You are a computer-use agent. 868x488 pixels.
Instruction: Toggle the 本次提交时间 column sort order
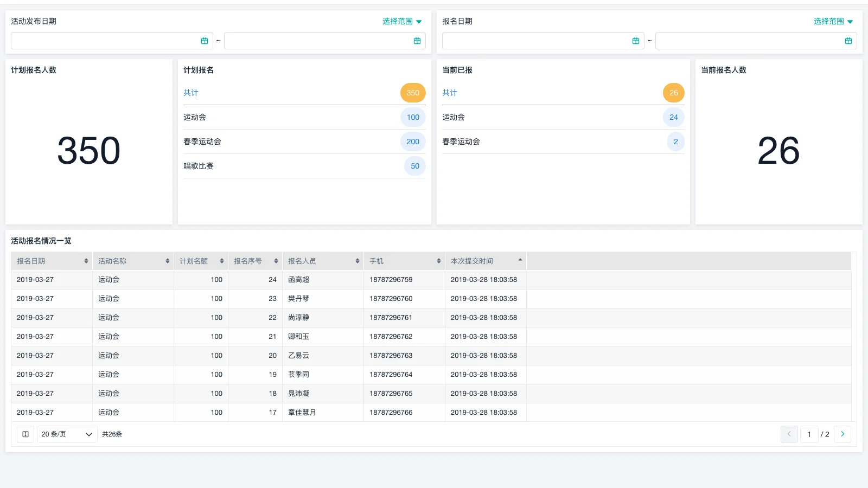click(520, 261)
